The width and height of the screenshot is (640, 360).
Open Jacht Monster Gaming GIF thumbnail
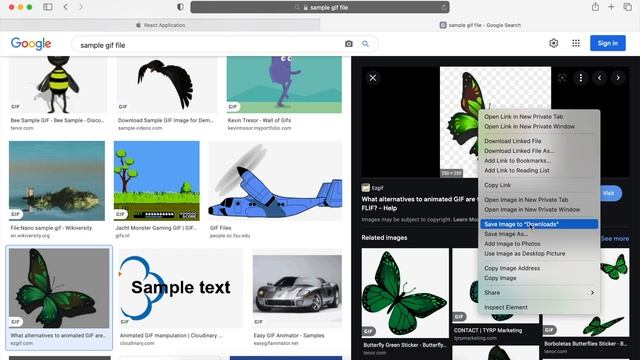point(157,181)
